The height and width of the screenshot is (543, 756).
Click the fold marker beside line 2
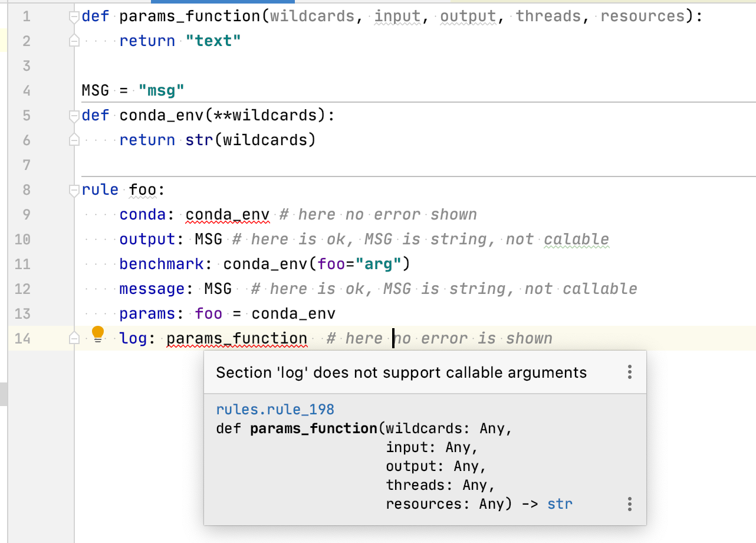click(x=73, y=41)
